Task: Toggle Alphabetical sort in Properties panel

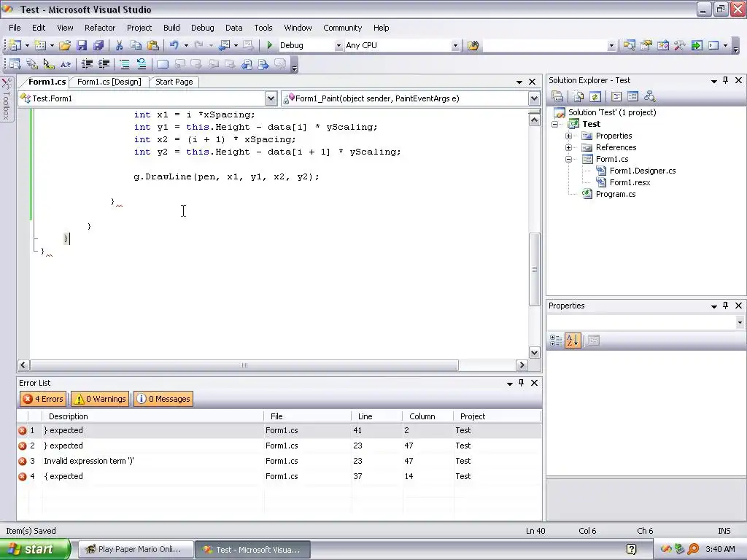Action: [x=573, y=341]
